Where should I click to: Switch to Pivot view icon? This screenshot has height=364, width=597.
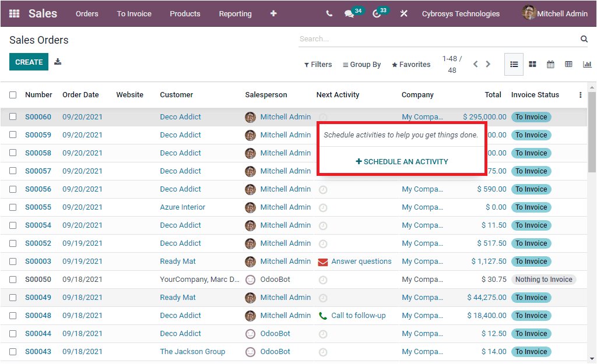tap(568, 64)
